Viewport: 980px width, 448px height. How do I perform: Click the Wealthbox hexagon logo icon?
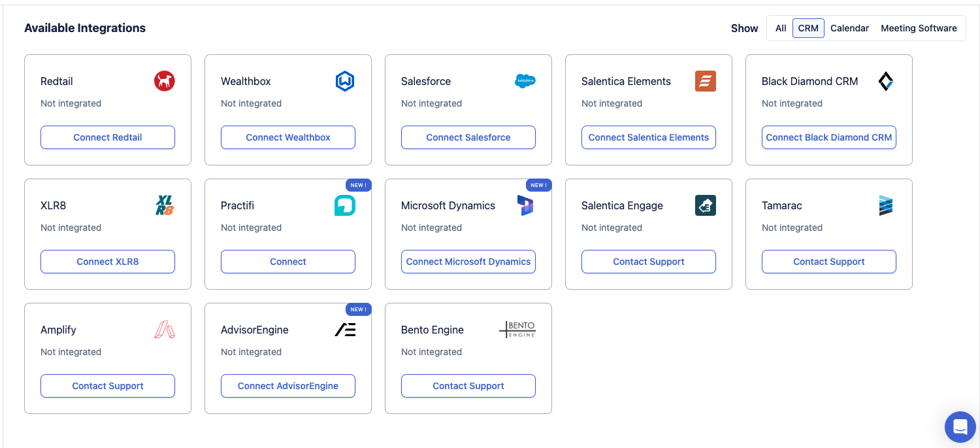coord(344,81)
